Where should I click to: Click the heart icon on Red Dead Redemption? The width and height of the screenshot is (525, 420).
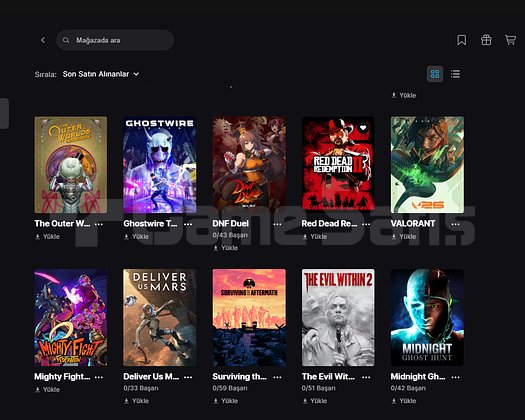tap(363, 128)
